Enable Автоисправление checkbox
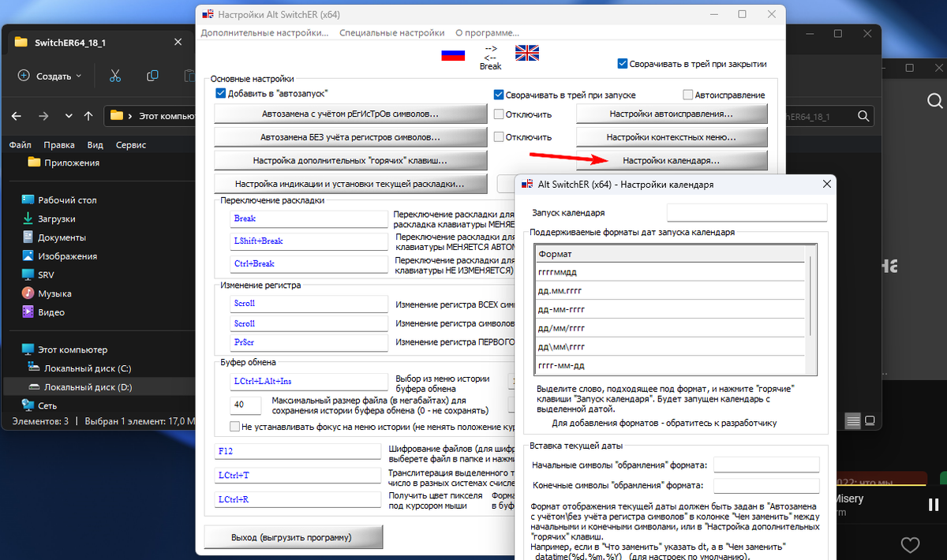The image size is (947, 560). [x=688, y=95]
